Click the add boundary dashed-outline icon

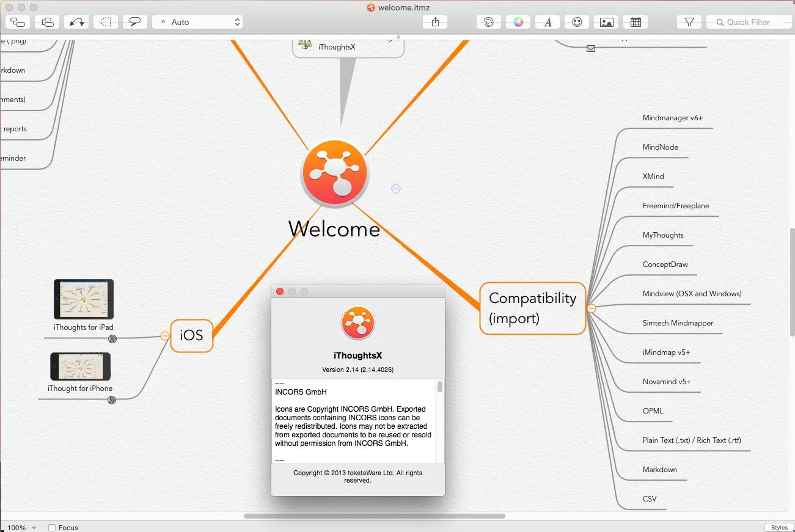(x=106, y=22)
